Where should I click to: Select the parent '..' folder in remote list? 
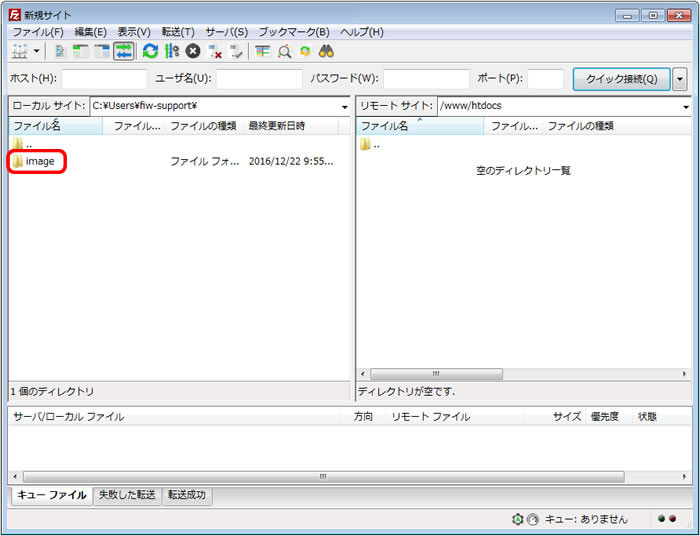click(370, 145)
